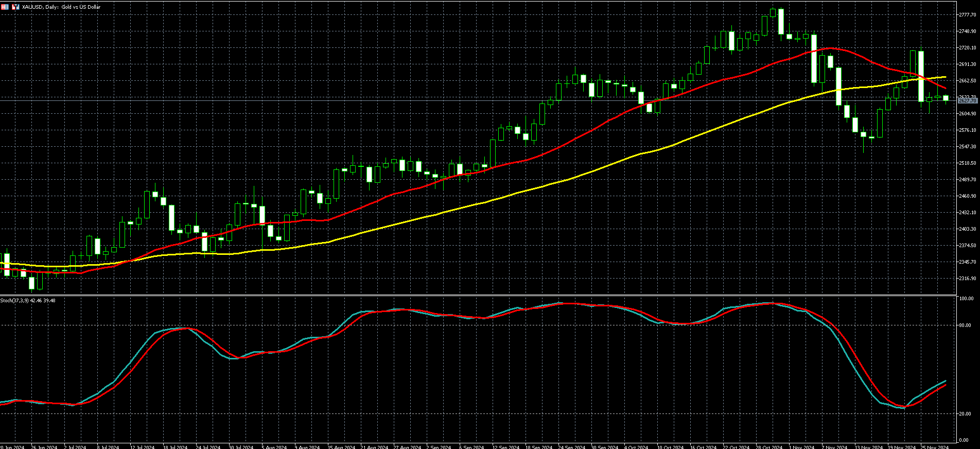This screenshot has width=980, height=449.
Task: Open the Depth of Market icon beside the chart title
Action: click(5, 7)
